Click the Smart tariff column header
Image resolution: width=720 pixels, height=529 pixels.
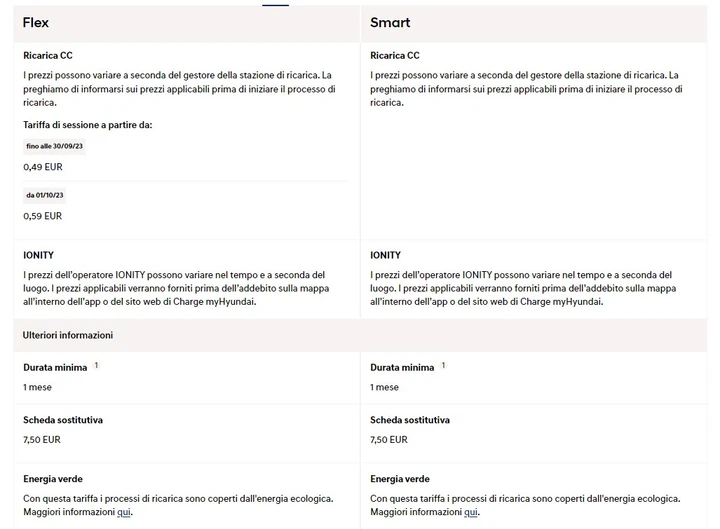tap(534, 23)
